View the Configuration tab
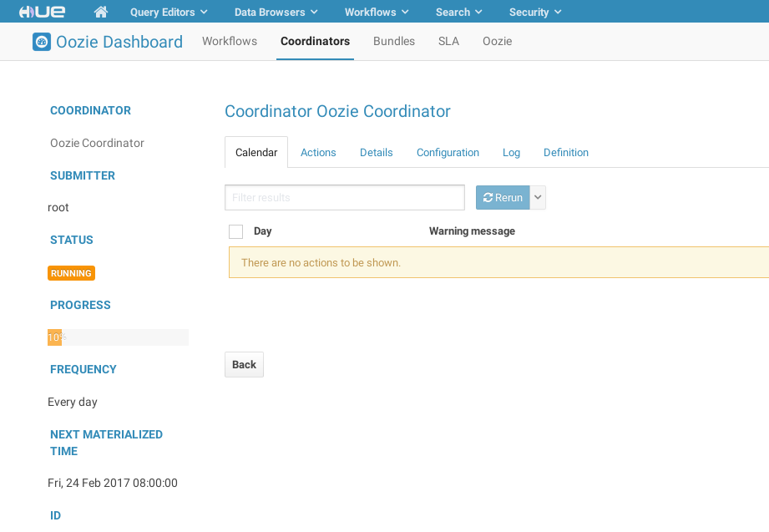The width and height of the screenshot is (769, 532). (448, 153)
